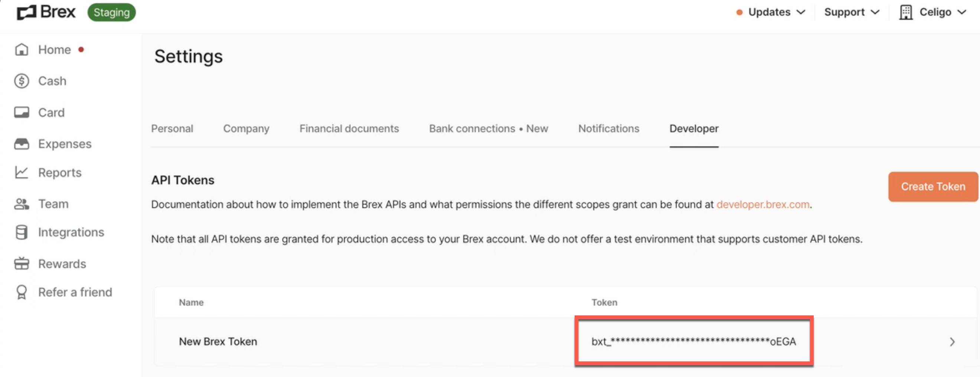Screen dimensions: 980x377
Task: Go to Cash in the sidebar
Action: tap(52, 81)
